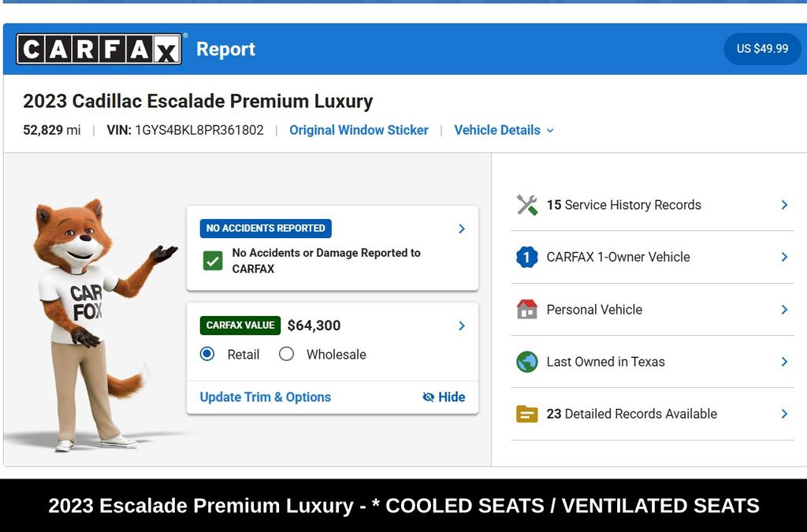The image size is (807, 532).
Task: Click the CARFAX logo
Action: tap(99, 49)
